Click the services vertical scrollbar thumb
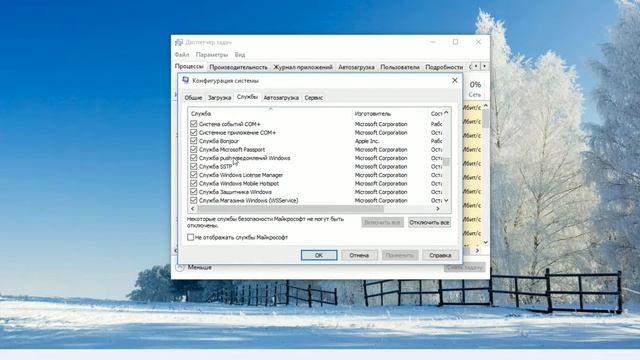This screenshot has width=640, height=360. pos(446,162)
